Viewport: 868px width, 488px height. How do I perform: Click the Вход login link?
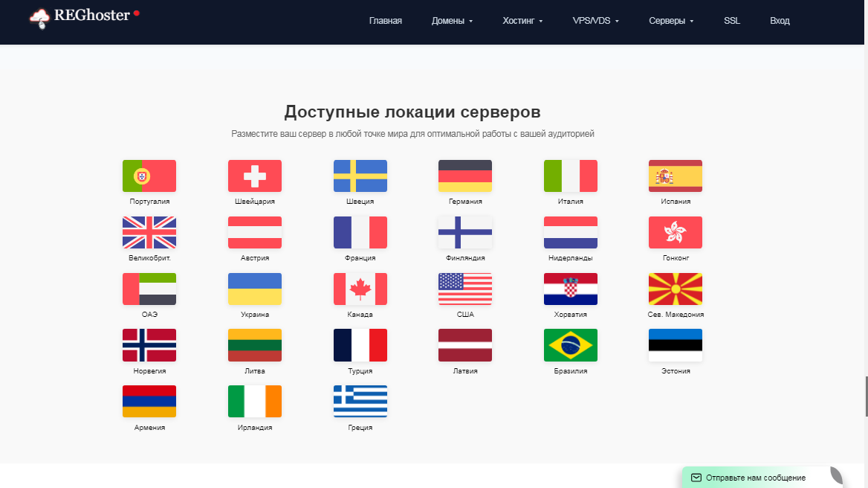[x=780, y=21]
